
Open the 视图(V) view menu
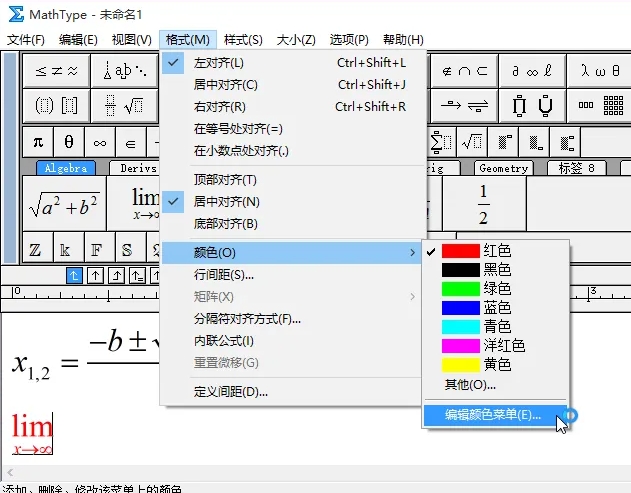tap(132, 40)
